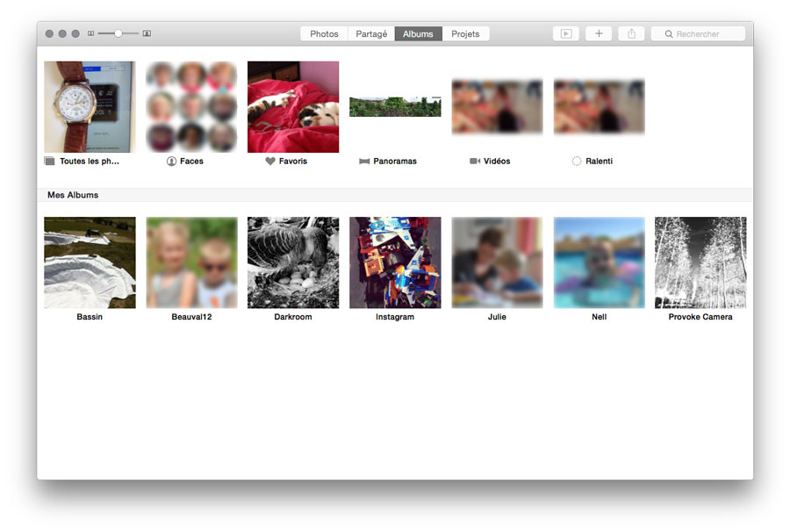This screenshot has width=790, height=532.
Task: Open the Instagram album
Action: [x=395, y=262]
